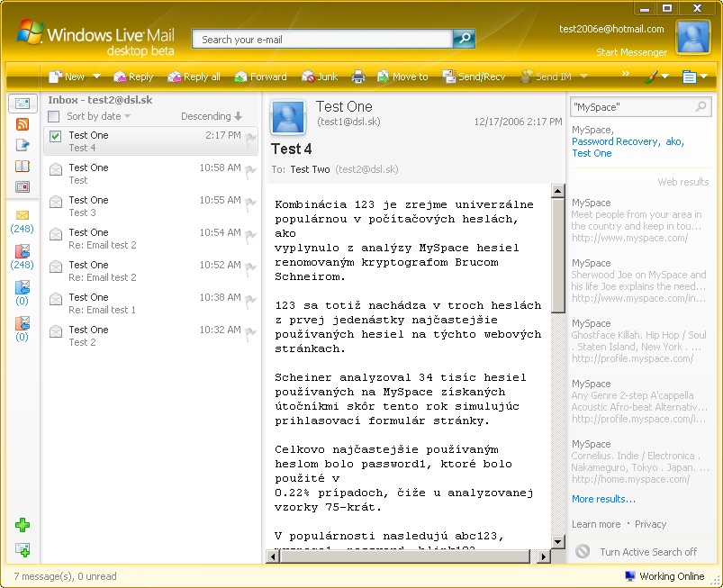This screenshot has height=588, width=723.
Task: Click the Password Recovery search suggestion
Action: [x=616, y=141]
